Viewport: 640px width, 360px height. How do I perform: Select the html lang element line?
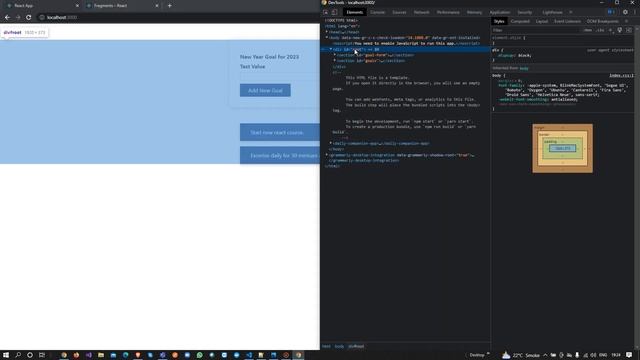pyautogui.click(x=342, y=26)
